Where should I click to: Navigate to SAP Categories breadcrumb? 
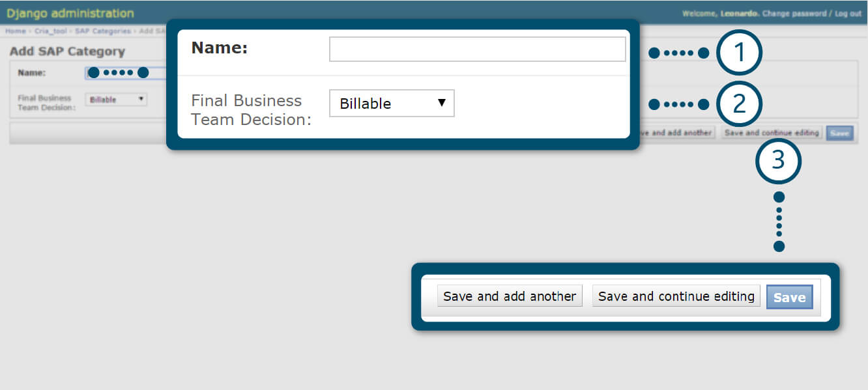coord(103,31)
